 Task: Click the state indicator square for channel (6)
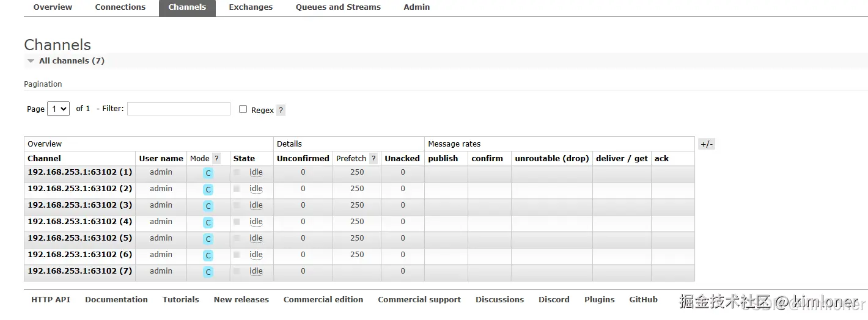tap(237, 255)
